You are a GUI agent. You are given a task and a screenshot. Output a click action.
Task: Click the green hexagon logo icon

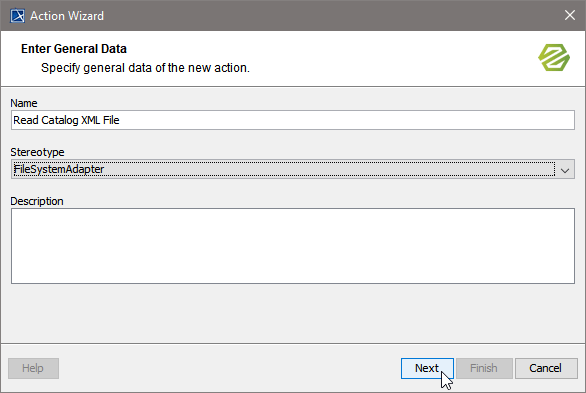click(554, 58)
